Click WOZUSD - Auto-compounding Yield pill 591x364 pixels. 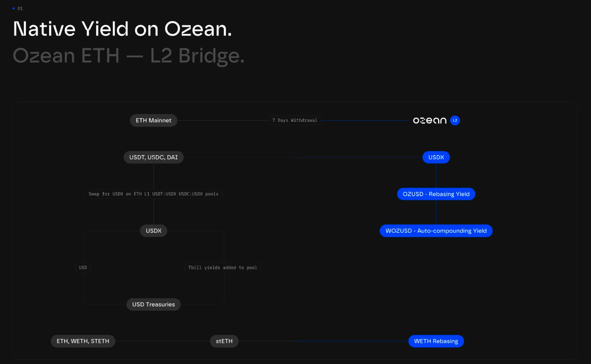(x=436, y=231)
